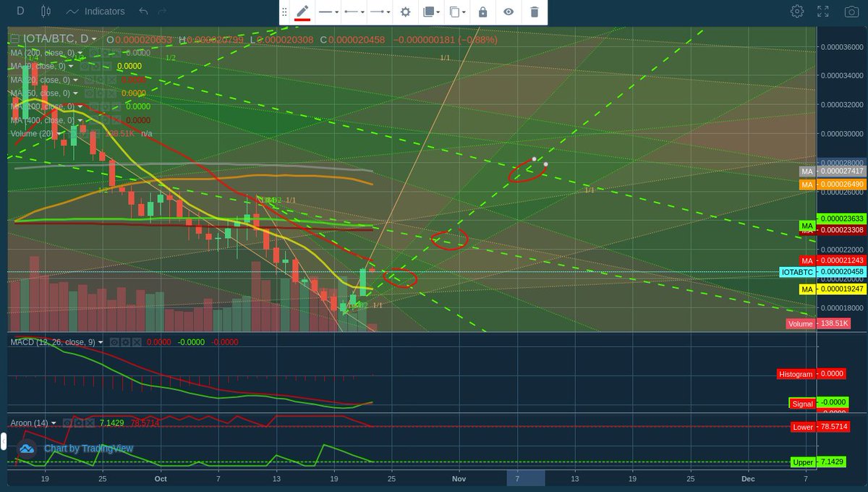
Task: Click the Dec label on time axis
Action: pyautogui.click(x=748, y=478)
